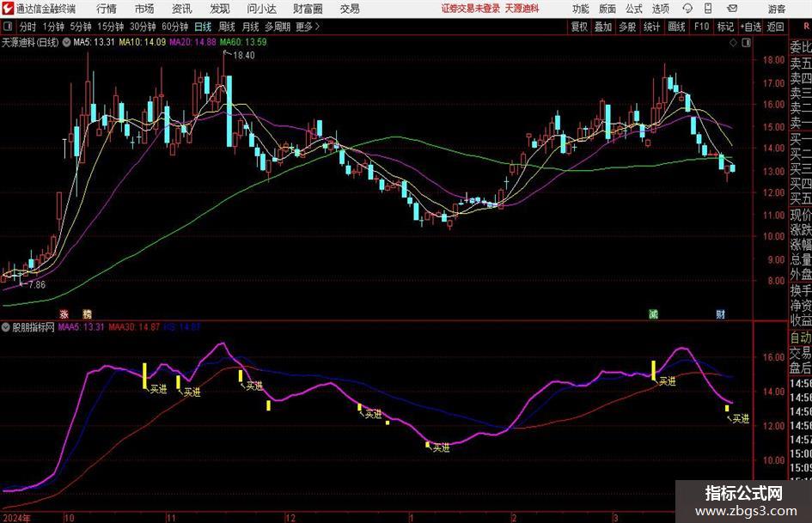Open the 行情 menu
Image resolution: width=812 pixels, height=523 pixels.
[x=107, y=9]
